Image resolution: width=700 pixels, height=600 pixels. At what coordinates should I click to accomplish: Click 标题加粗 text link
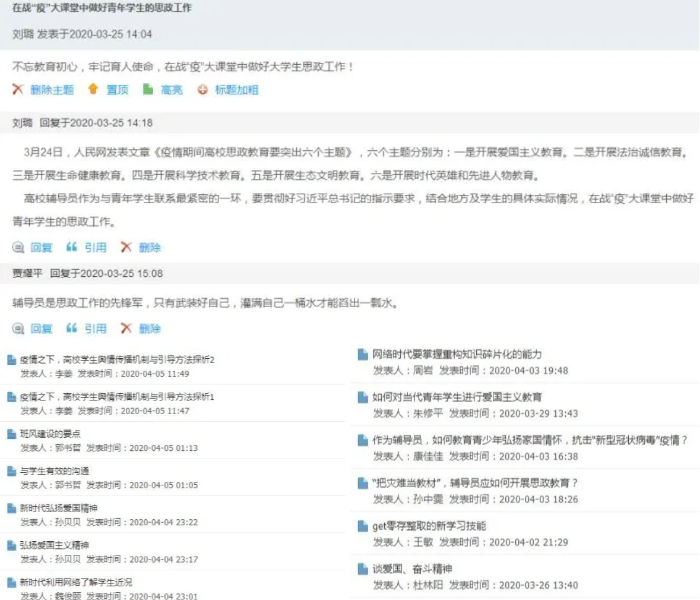pos(236,90)
